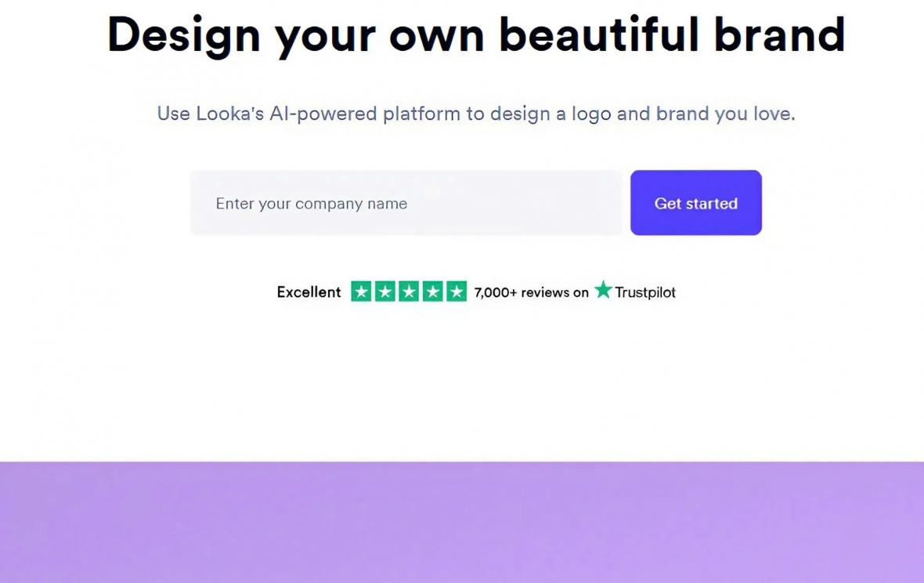924x583 pixels.
Task: Click the middle green Trustpilot rating star
Action: click(409, 291)
